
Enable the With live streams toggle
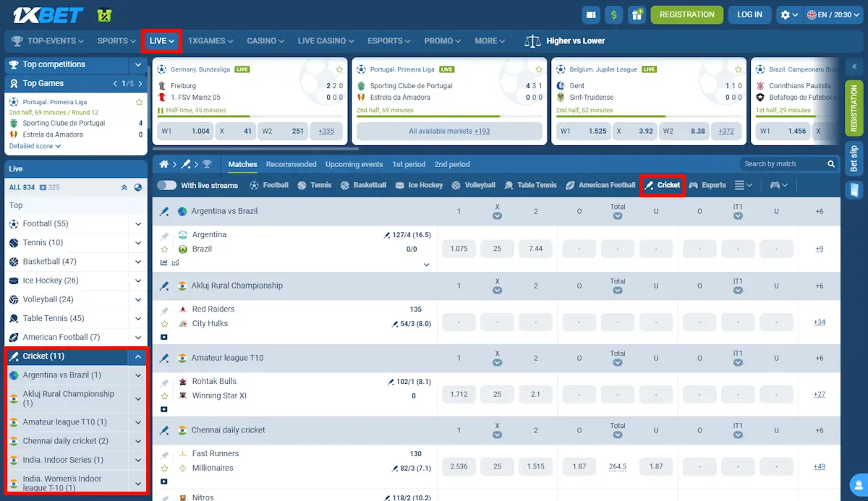[168, 185]
